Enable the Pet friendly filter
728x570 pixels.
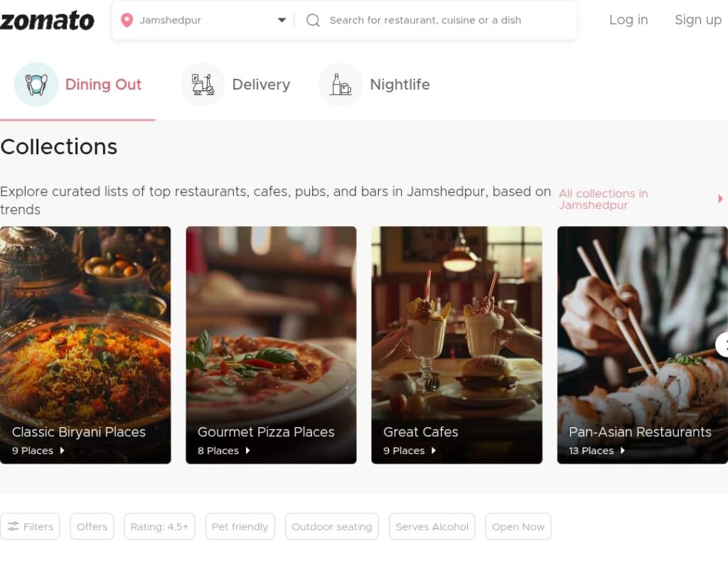[x=240, y=527]
